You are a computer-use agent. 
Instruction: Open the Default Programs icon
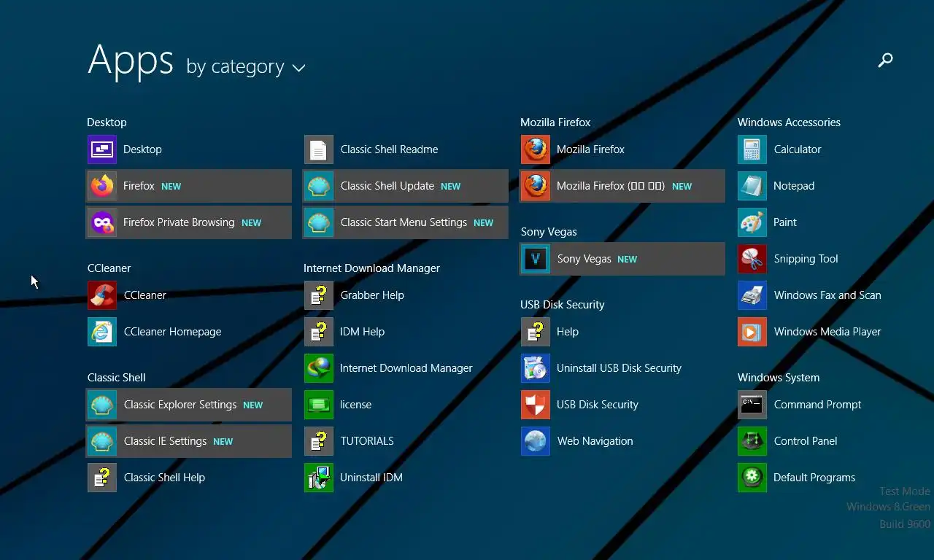(752, 478)
